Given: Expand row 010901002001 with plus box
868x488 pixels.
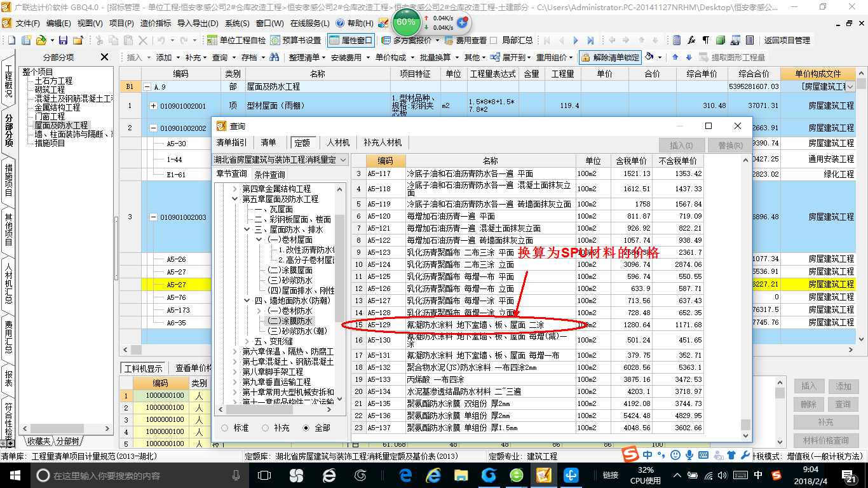Looking at the screenshot, I should pyautogui.click(x=154, y=105).
